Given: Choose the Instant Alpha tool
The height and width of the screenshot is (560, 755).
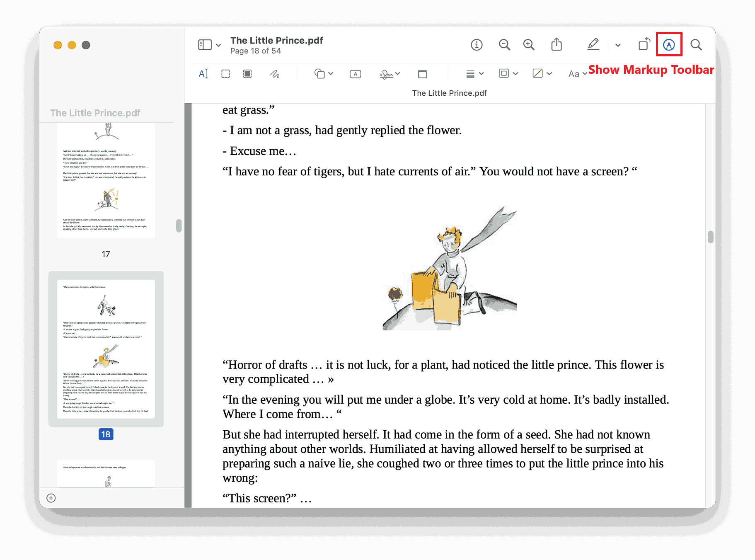Looking at the screenshot, I should [248, 73].
